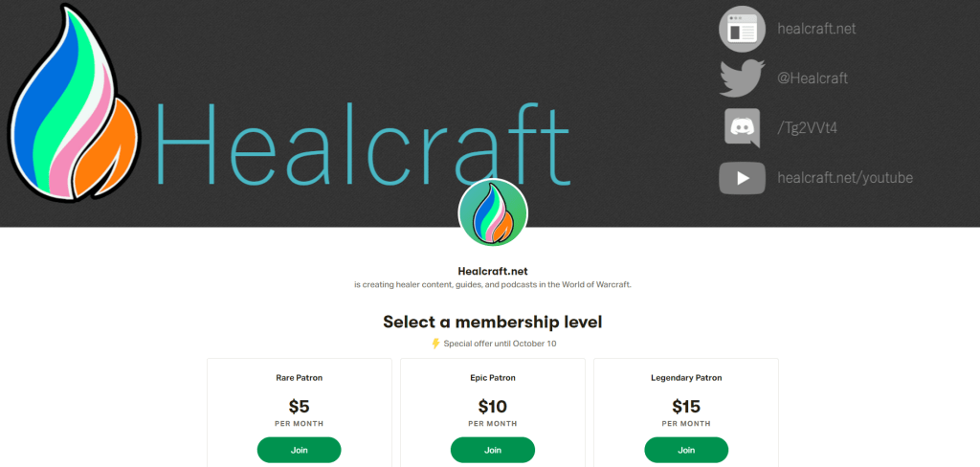Open the healcraft.net website link
980x467 pixels.
816,29
